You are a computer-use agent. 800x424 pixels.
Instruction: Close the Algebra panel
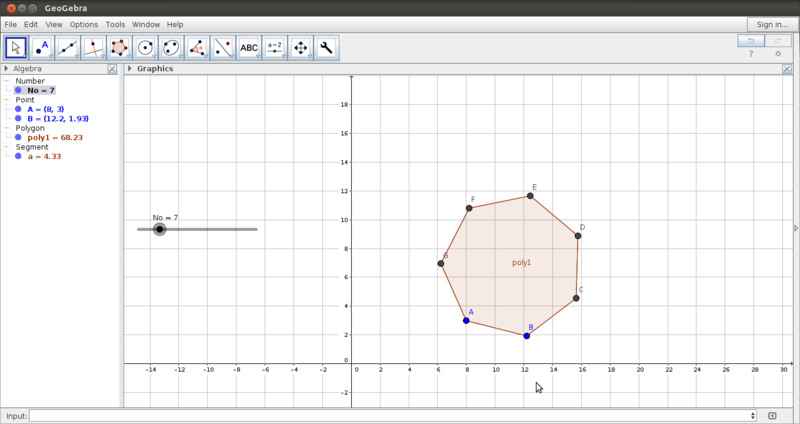pyautogui.click(x=112, y=69)
